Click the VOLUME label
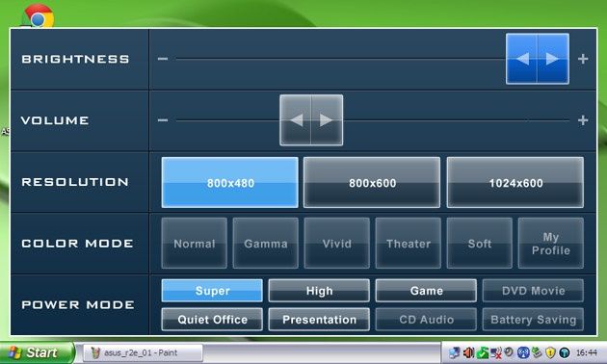 tap(55, 120)
